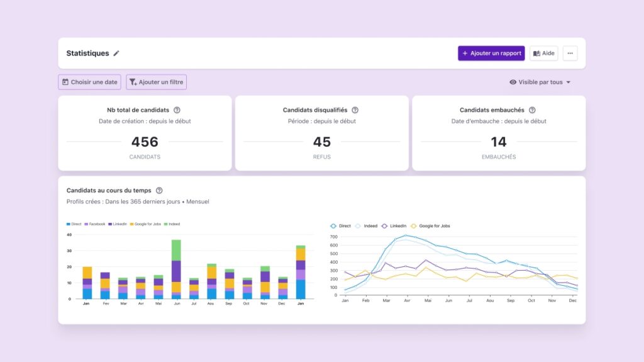Screen dimensions: 644x362
Task: Open the three-dot more options menu
Action: tap(570, 54)
